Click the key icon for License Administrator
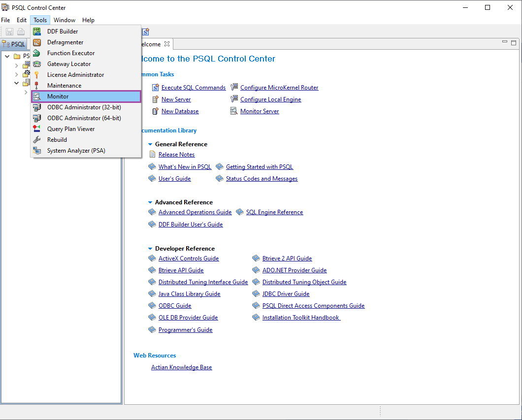522x420 pixels. click(x=37, y=75)
